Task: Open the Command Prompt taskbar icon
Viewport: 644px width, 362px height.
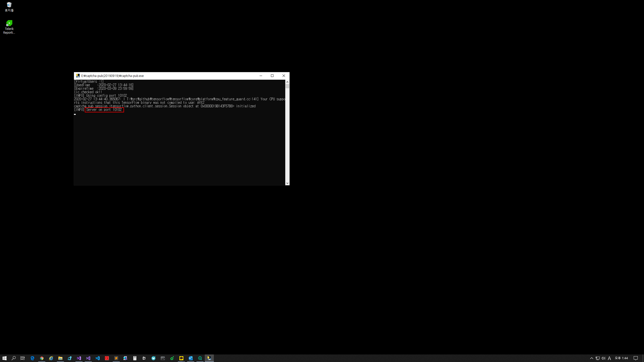Action: tap(163, 358)
